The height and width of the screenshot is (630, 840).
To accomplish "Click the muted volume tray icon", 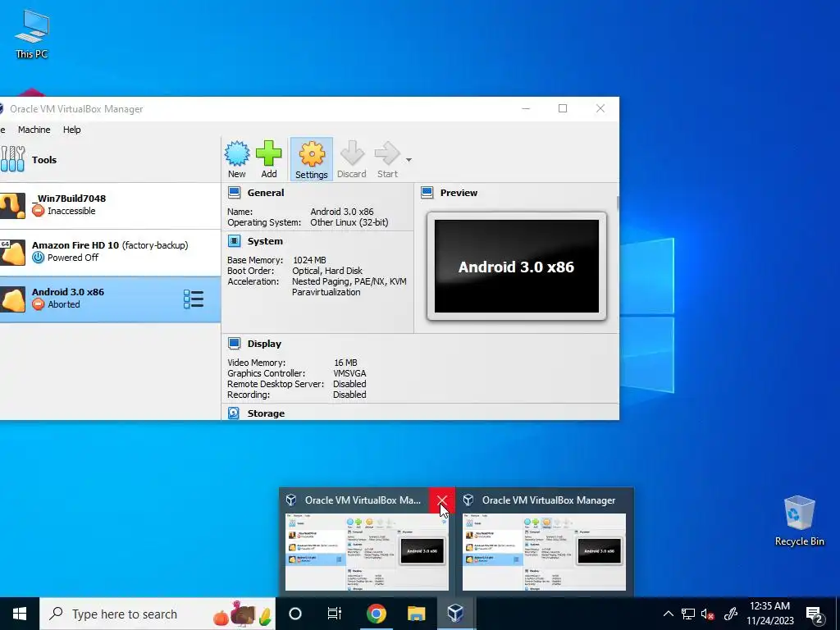I will tap(708, 614).
